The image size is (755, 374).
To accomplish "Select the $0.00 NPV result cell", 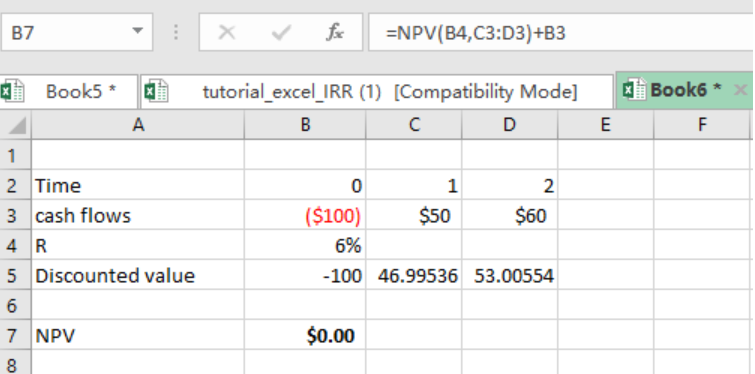I will coord(305,335).
